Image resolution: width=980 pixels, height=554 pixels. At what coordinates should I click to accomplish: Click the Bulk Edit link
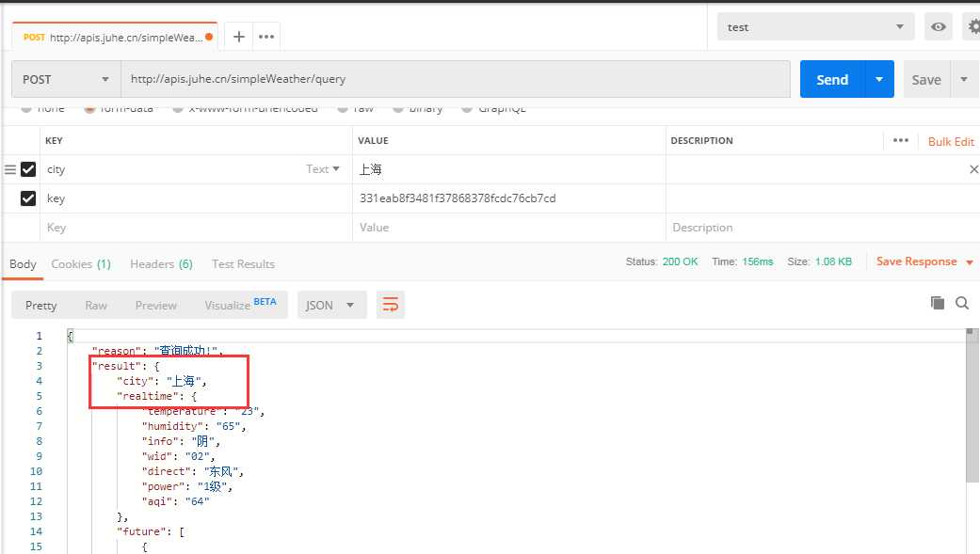tap(951, 142)
